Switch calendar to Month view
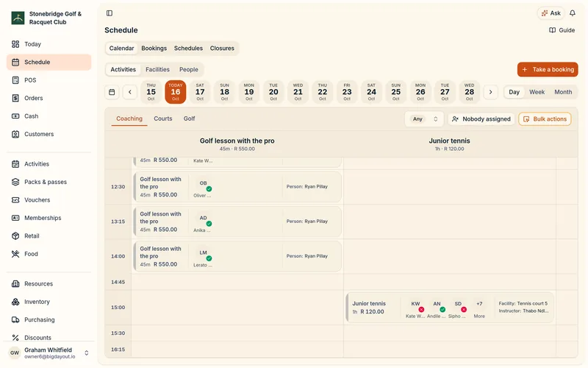The image size is (588, 368). pyautogui.click(x=563, y=92)
